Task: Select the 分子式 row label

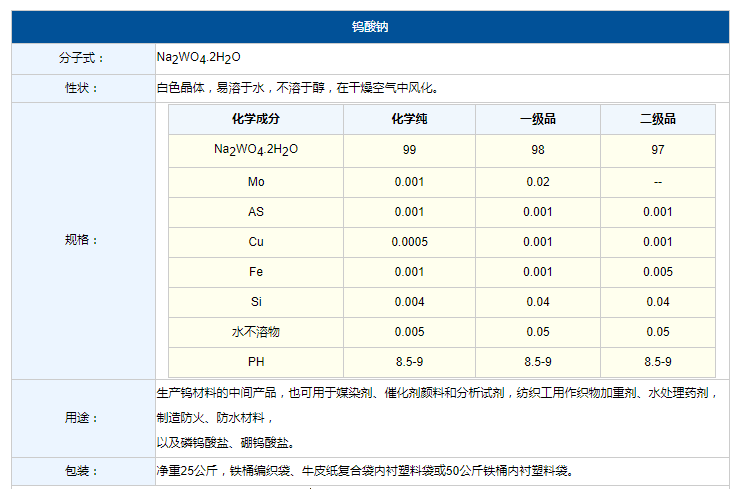Action: tap(81, 58)
